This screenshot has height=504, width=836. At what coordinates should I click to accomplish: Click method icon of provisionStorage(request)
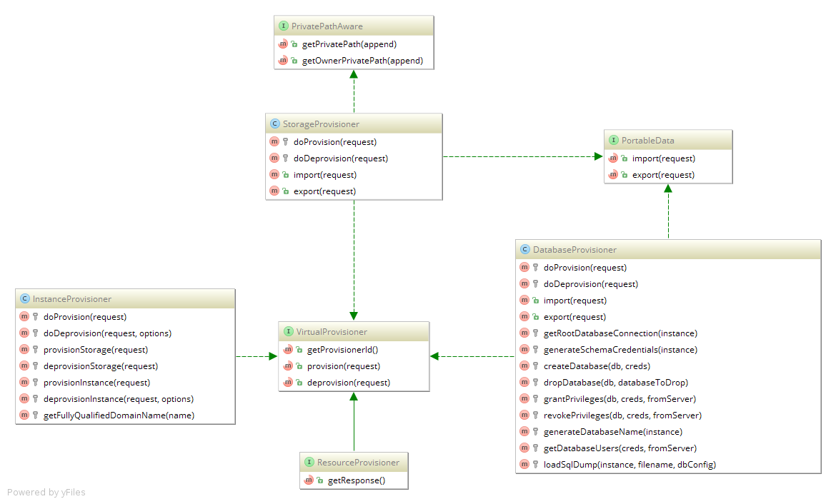(24, 350)
